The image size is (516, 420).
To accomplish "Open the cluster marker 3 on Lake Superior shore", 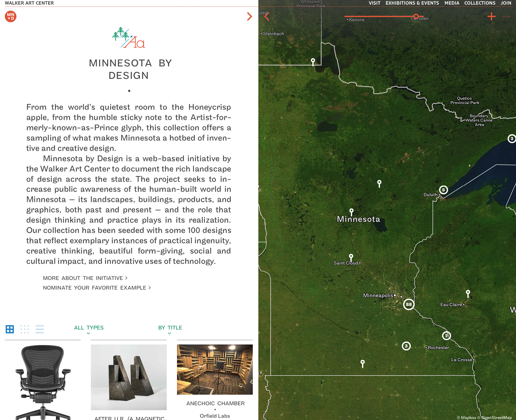I will (511, 138).
